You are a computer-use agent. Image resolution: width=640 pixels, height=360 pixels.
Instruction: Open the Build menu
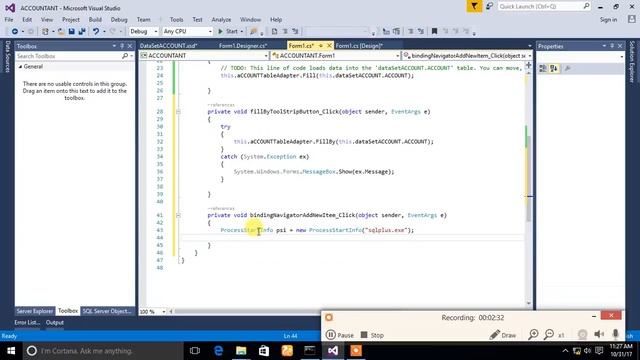click(95, 20)
